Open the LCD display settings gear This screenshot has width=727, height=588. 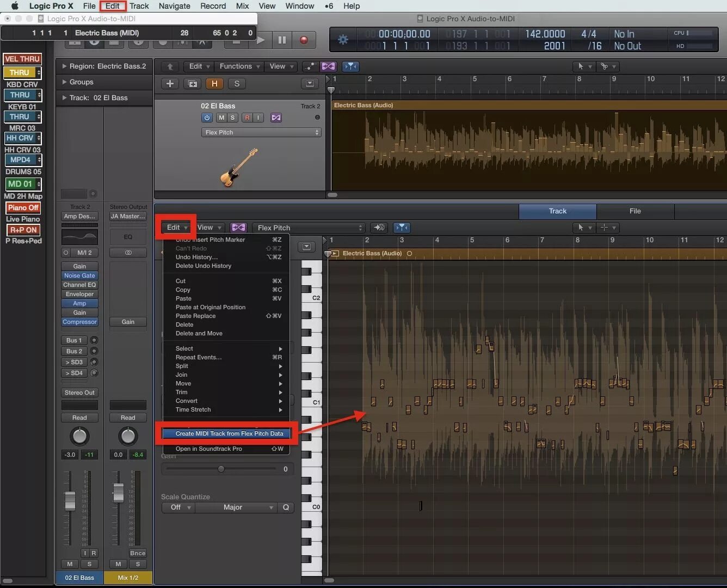point(343,40)
